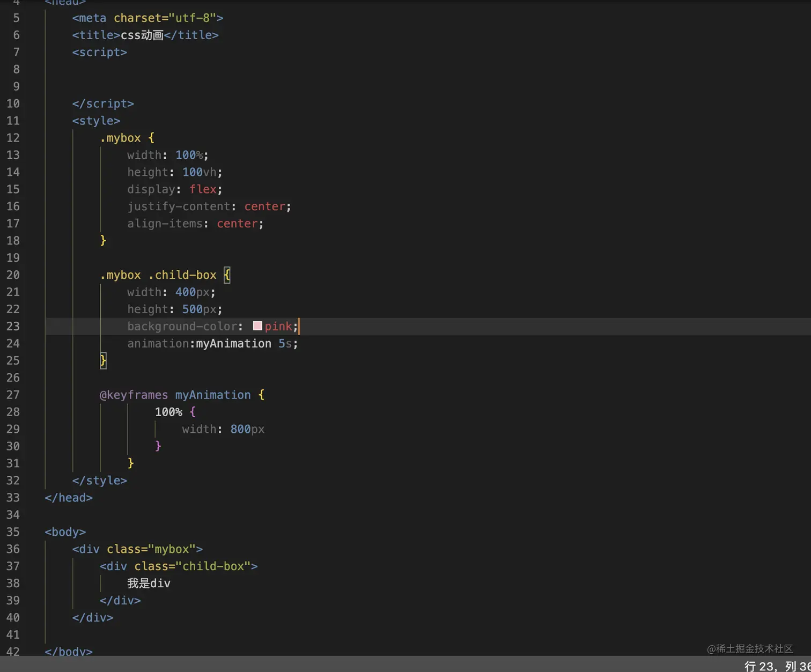Click the 100% keyframe selector
Screen dimensions: 811x672
coord(168,412)
